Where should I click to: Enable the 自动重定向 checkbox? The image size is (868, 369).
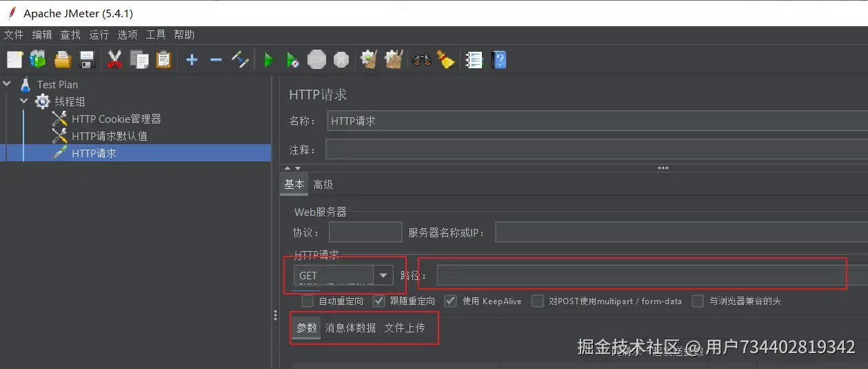(x=307, y=301)
